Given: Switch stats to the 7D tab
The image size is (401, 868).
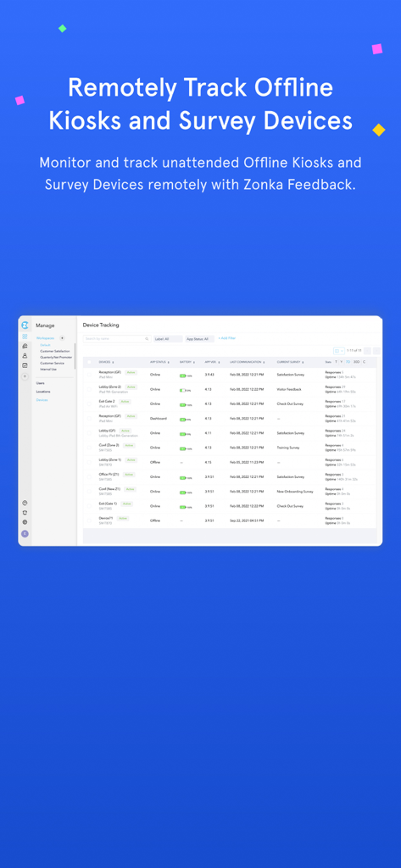Looking at the screenshot, I should [348, 362].
